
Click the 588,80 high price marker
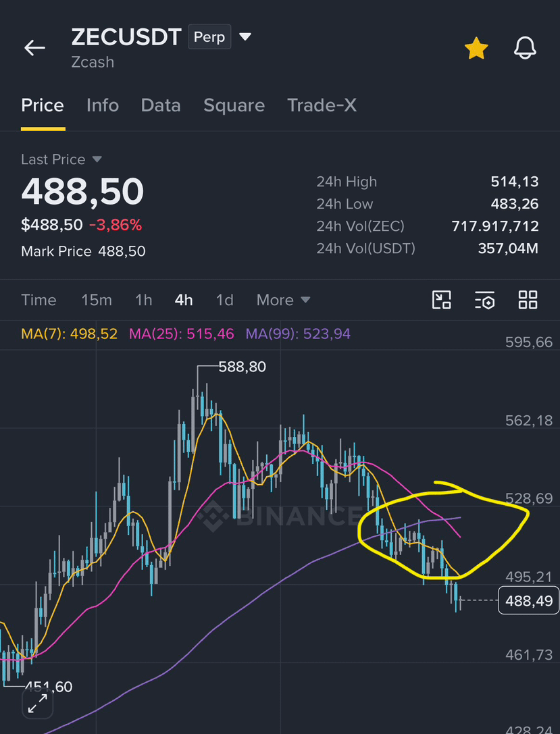(x=242, y=367)
